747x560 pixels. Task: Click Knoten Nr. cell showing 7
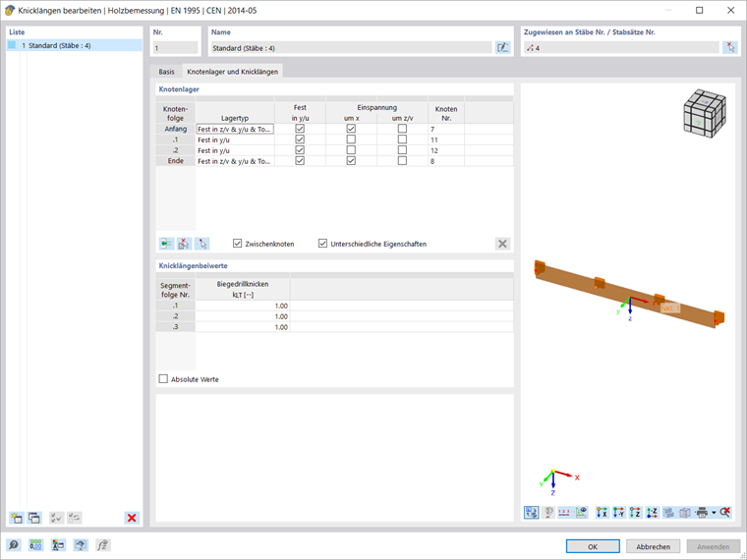click(x=446, y=129)
